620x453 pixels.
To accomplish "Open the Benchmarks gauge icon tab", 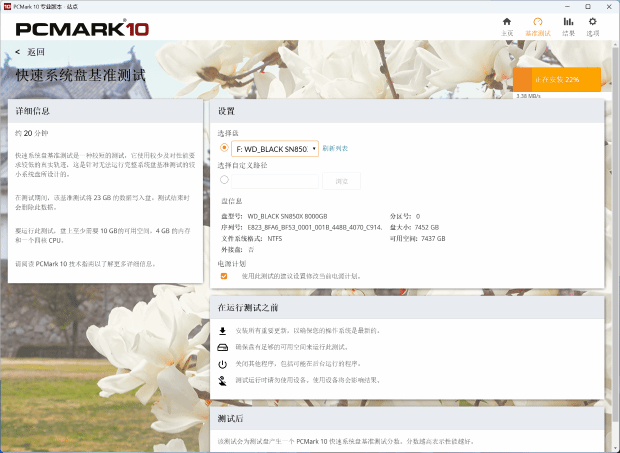I will click(537, 22).
